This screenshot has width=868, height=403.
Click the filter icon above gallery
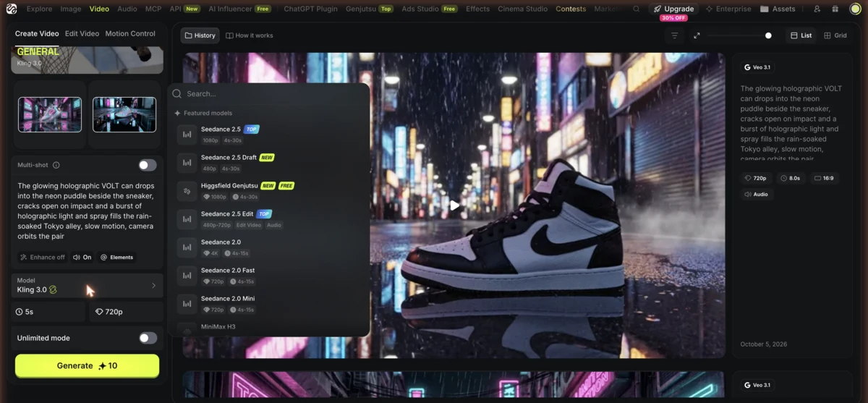[675, 35]
